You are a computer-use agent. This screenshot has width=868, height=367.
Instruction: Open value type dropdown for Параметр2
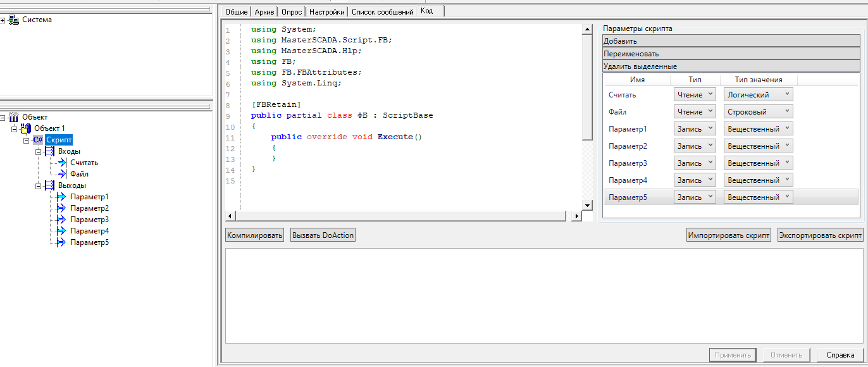coord(759,146)
